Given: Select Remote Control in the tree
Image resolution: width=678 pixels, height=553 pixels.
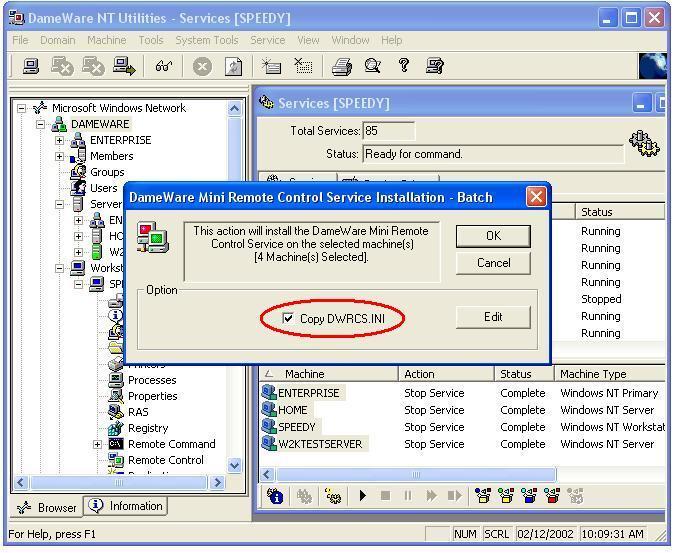Looking at the screenshot, I should [166, 460].
